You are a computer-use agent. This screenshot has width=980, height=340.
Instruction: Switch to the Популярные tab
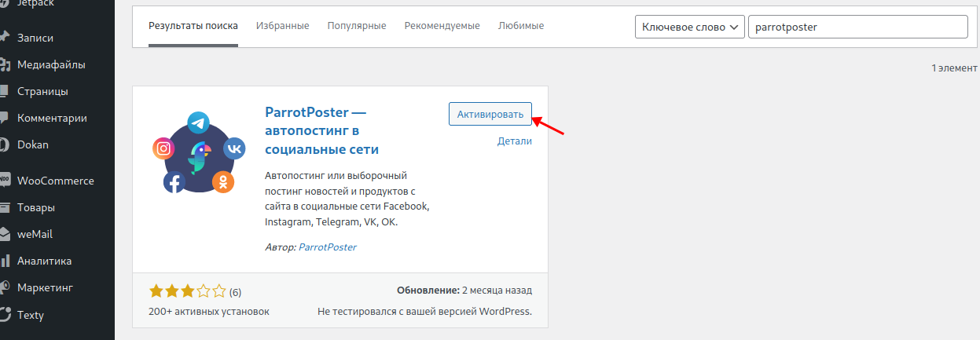point(357,26)
